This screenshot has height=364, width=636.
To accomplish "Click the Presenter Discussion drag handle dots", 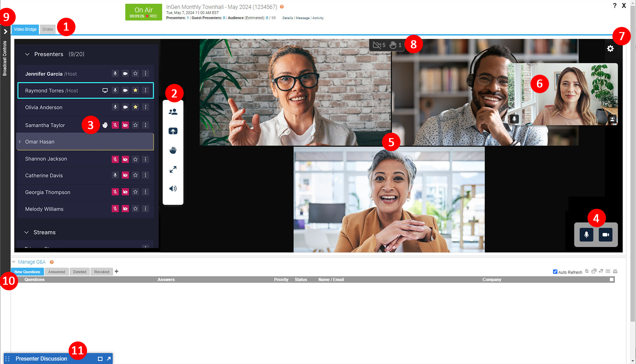I will [x=8, y=359].
